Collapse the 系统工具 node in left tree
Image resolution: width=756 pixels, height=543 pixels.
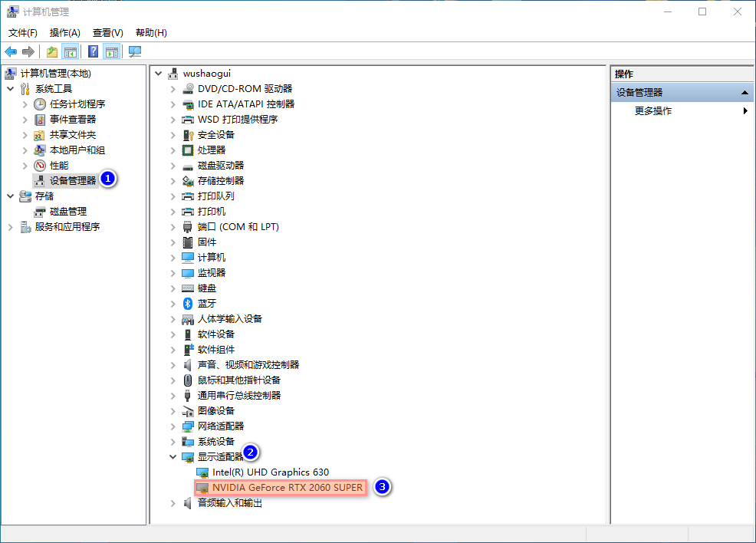(x=11, y=89)
